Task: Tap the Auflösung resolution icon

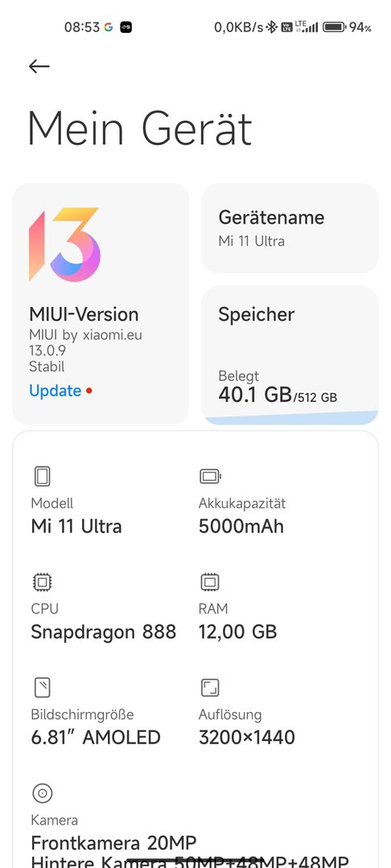Action: coord(210,687)
